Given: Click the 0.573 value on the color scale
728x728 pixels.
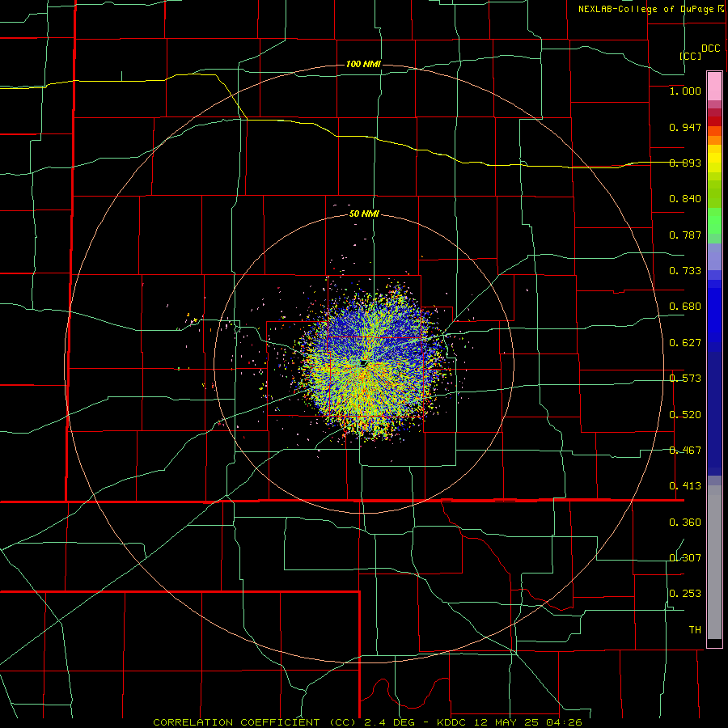Looking at the screenshot, I should coord(685,379).
